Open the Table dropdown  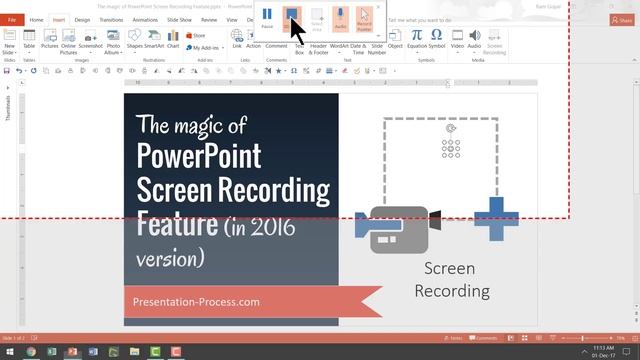point(29,42)
